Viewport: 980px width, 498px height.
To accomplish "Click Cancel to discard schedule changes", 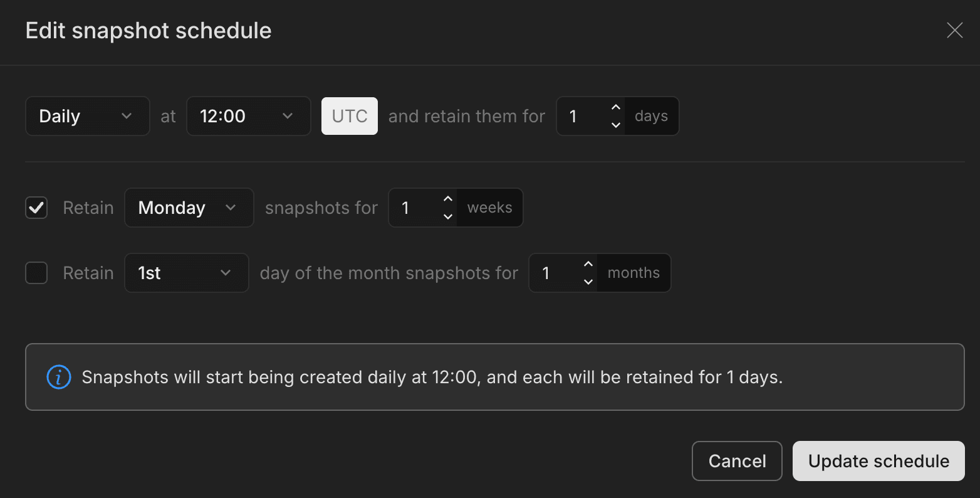I will 737,461.
